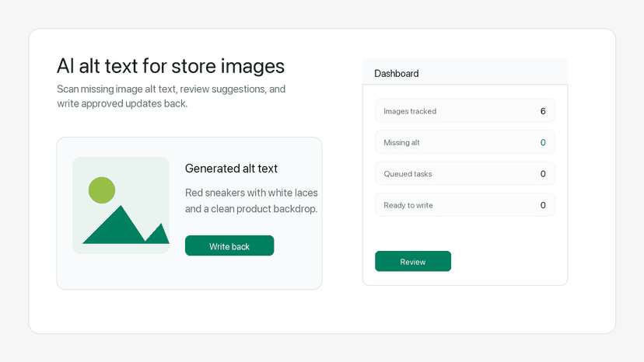Select the Missing alt row

tap(464, 142)
